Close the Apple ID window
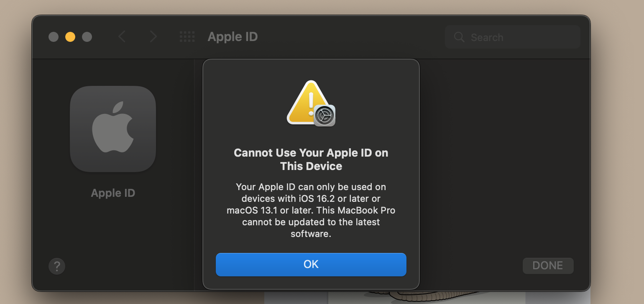The width and height of the screenshot is (644, 304). 54,37
